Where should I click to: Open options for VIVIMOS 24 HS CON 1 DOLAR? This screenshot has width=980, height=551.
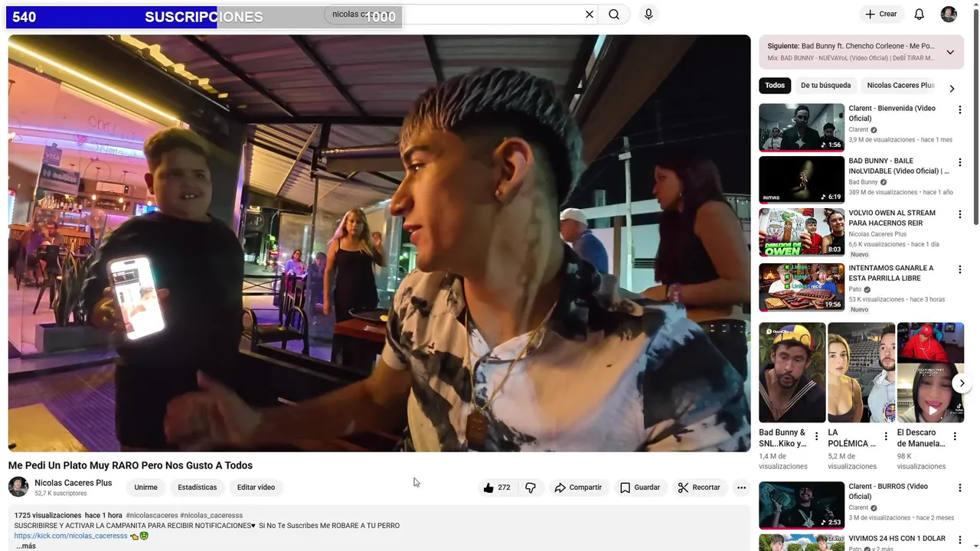click(x=959, y=540)
